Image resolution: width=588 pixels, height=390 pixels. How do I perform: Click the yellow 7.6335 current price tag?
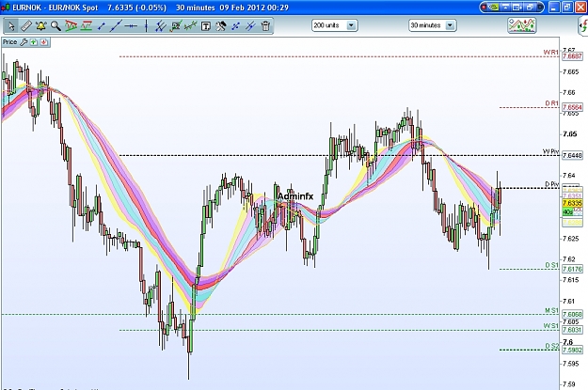tap(572, 203)
